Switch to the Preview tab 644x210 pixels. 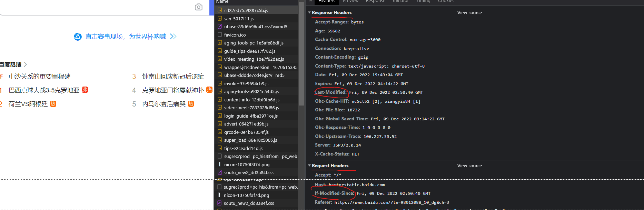[x=350, y=1]
